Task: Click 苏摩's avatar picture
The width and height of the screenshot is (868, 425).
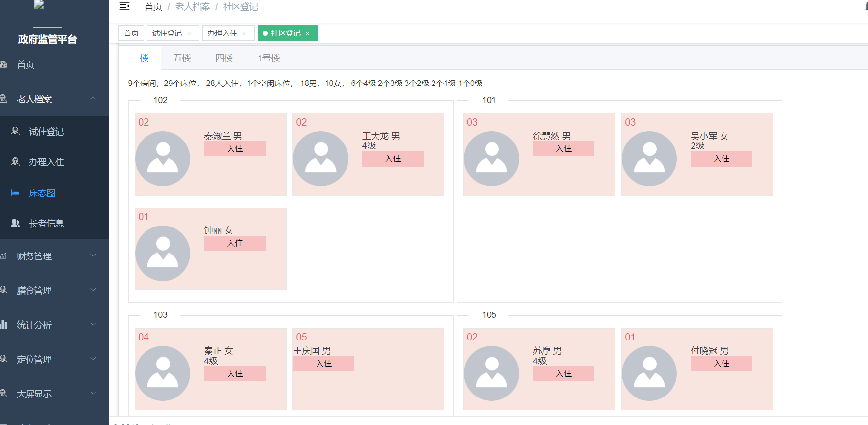Action: click(x=492, y=373)
